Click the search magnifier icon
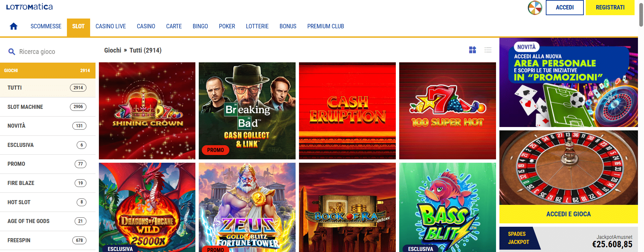This screenshot has width=644, height=252. [12, 52]
